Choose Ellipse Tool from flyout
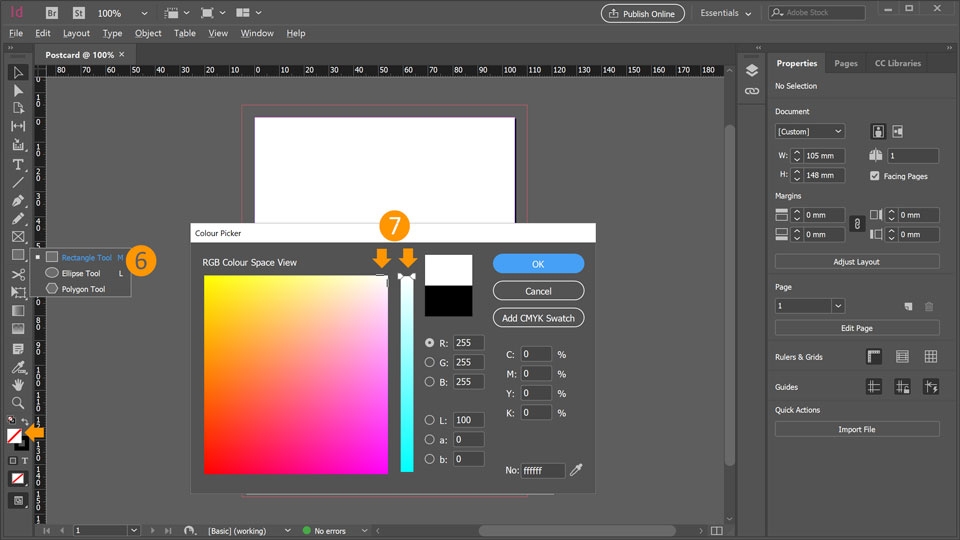 [x=81, y=273]
